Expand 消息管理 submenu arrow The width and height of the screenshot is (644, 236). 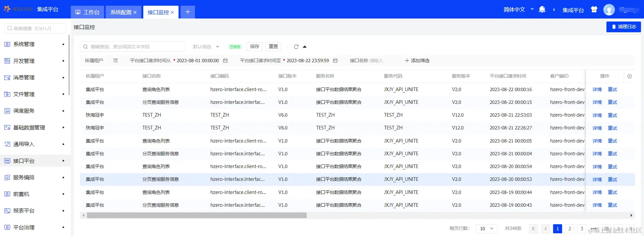(x=63, y=78)
